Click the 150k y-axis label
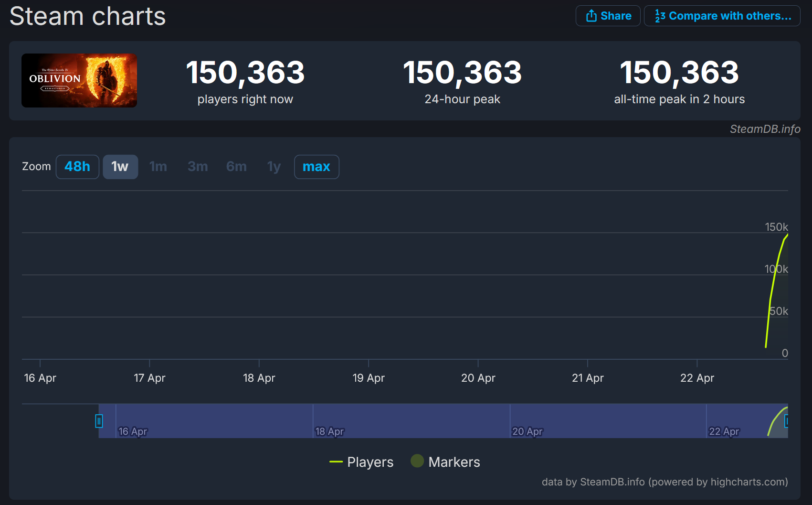 776,227
